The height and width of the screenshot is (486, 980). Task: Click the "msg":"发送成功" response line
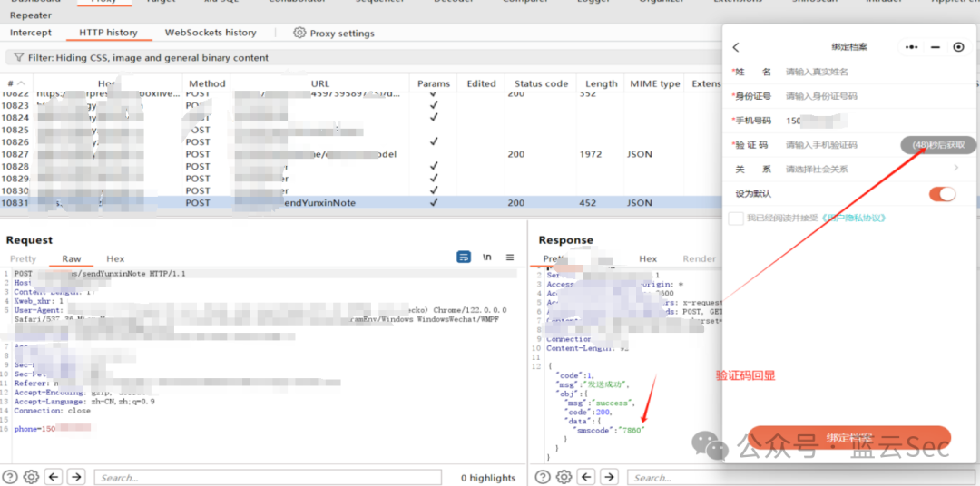tap(594, 384)
